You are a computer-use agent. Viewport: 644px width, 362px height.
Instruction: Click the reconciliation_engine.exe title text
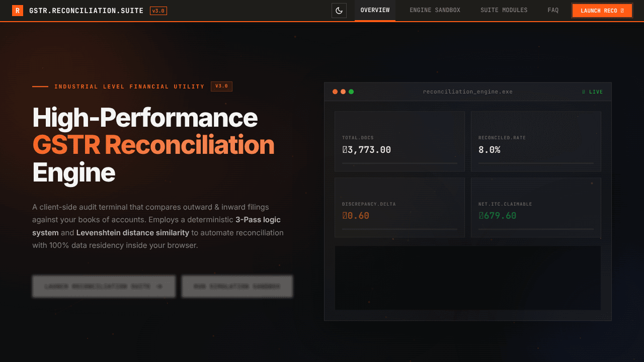tap(468, 92)
